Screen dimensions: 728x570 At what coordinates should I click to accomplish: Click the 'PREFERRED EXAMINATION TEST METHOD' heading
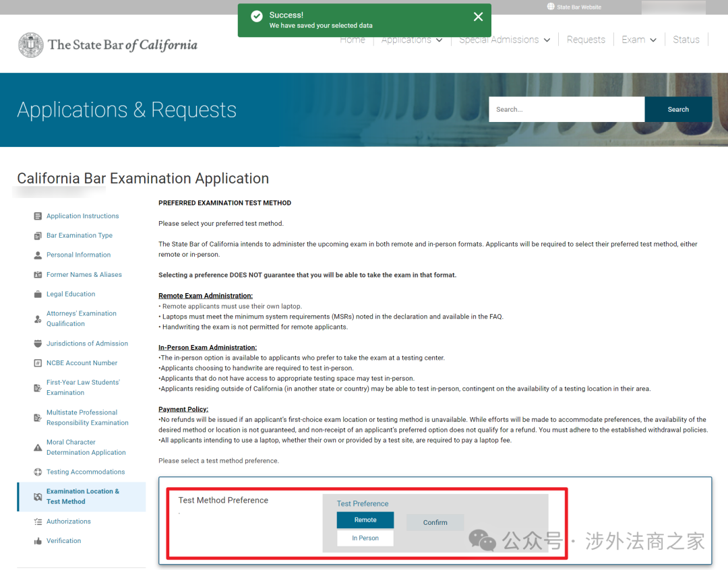[224, 203]
